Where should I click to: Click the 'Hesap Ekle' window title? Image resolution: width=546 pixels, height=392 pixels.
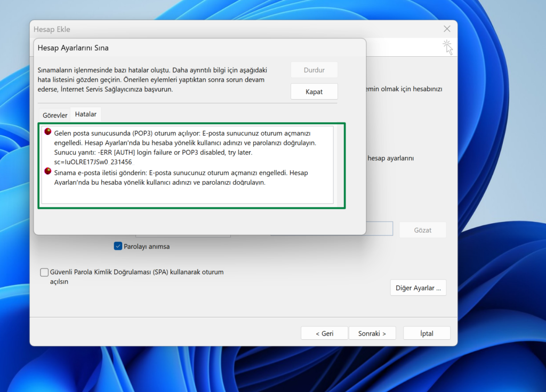52,29
